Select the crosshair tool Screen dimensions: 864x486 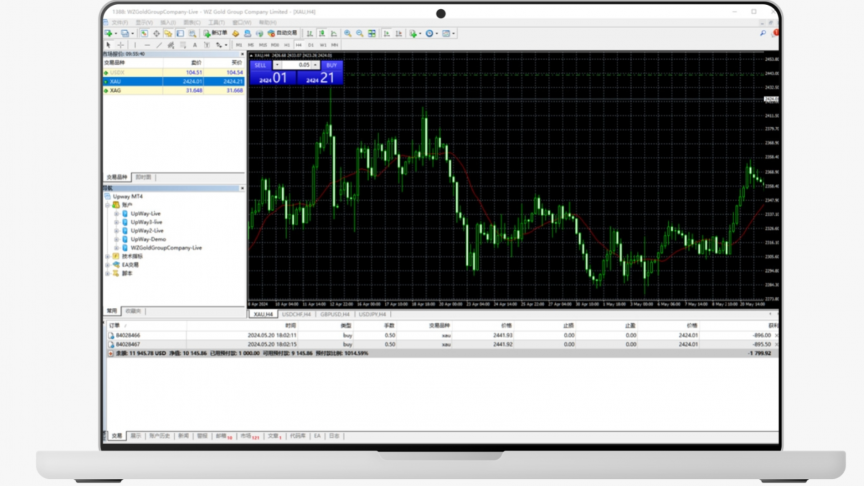pyautogui.click(x=121, y=45)
